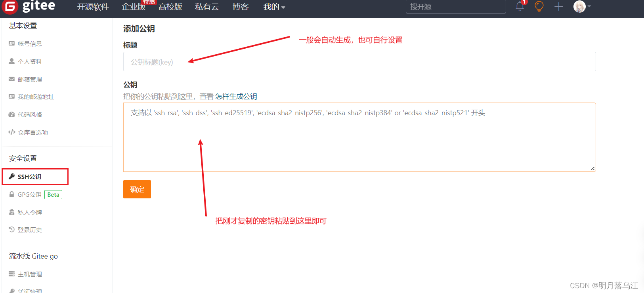The image size is (644, 293).
Task: Open 个人资料 settings page
Action: coord(30,61)
